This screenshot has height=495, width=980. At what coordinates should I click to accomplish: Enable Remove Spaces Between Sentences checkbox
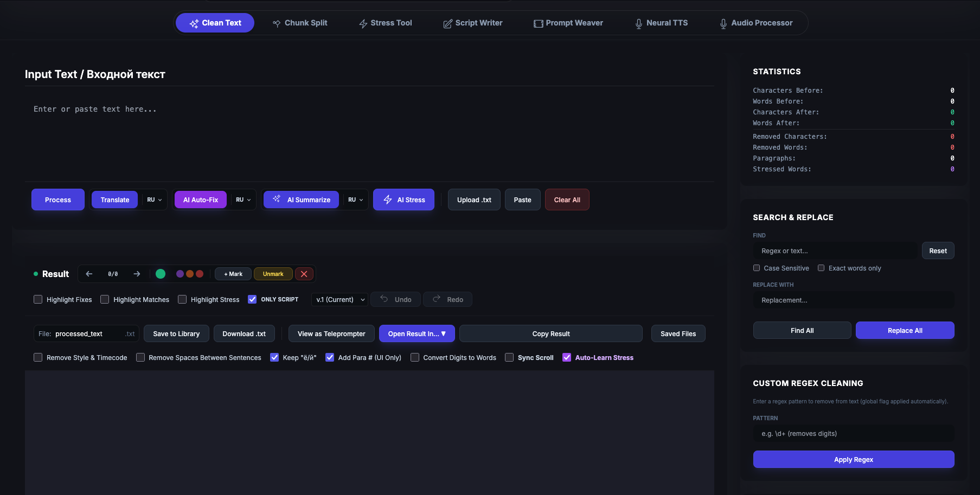(140, 357)
